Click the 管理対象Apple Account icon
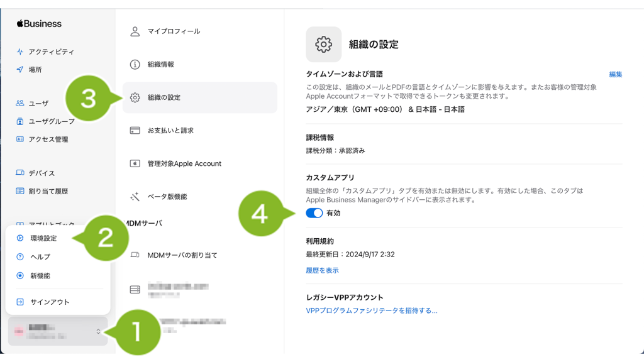 [x=135, y=163]
